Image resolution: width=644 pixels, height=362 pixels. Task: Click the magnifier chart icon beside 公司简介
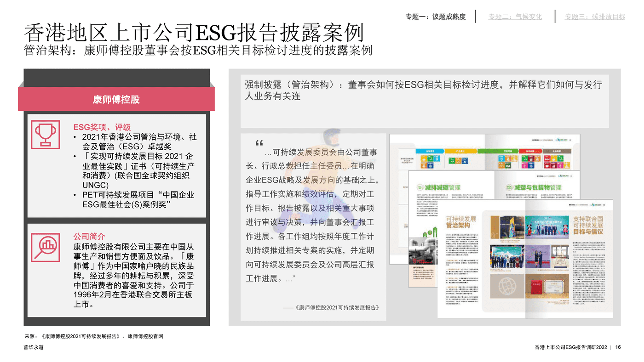(x=46, y=247)
